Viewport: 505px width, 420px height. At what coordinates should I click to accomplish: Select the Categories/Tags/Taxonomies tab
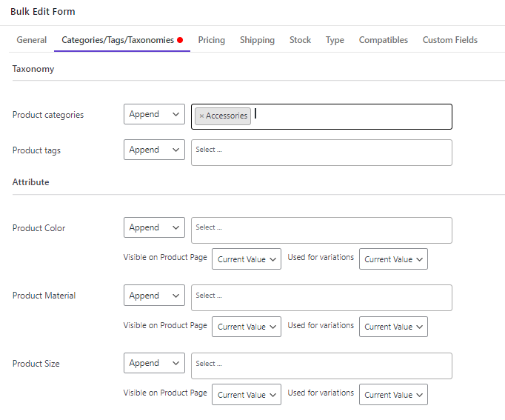point(122,40)
